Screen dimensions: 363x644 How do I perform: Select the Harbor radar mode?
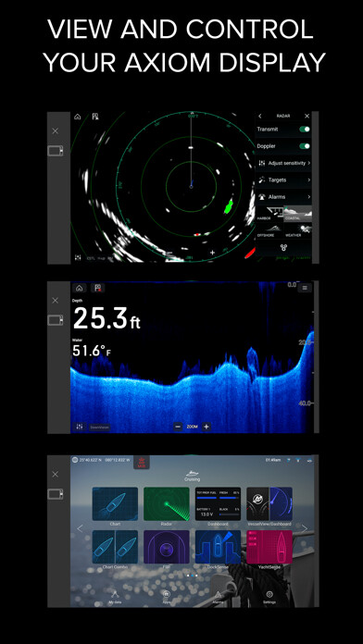[x=269, y=214]
